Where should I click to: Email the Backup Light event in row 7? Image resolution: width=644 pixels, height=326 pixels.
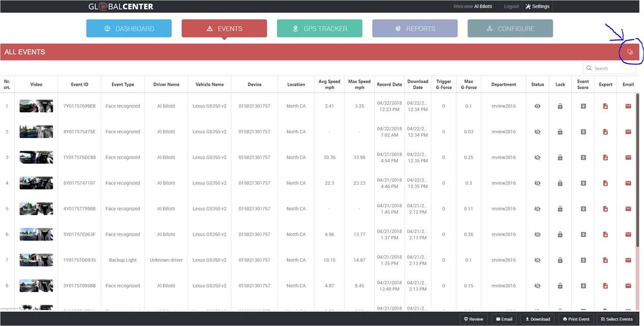point(628,260)
